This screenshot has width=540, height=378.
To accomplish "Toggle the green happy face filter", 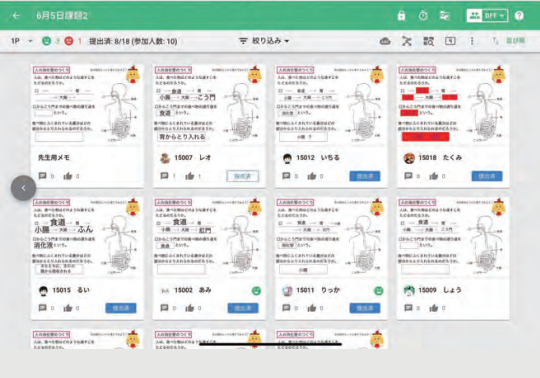I will click(46, 41).
